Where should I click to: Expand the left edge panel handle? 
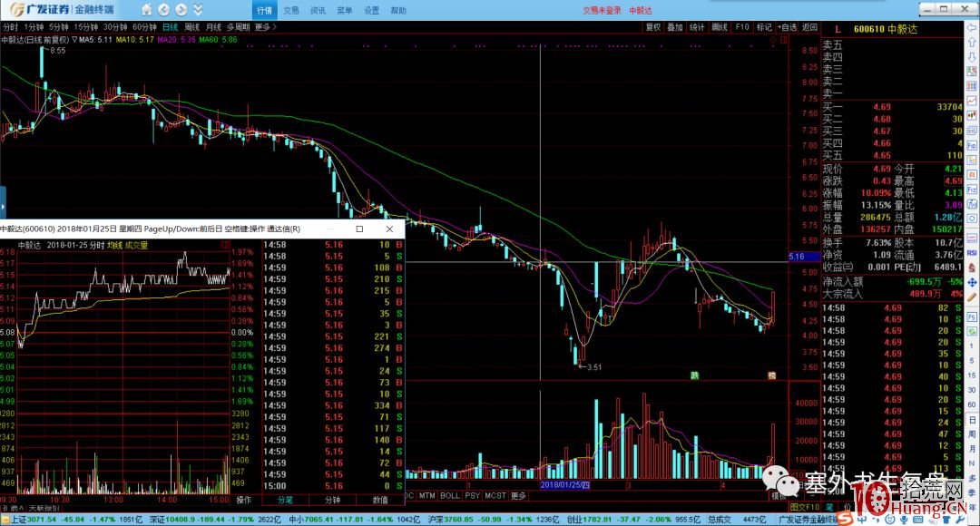(3, 202)
